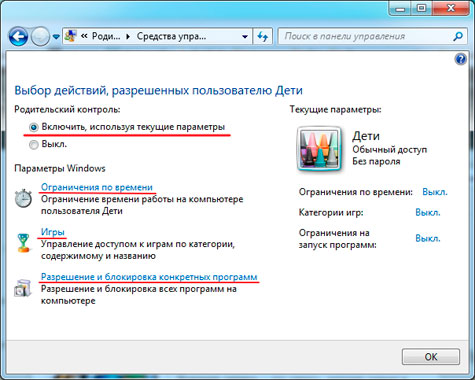The image size is (475, 380).
Task: Click the Forward navigation arrow
Action: (x=40, y=37)
